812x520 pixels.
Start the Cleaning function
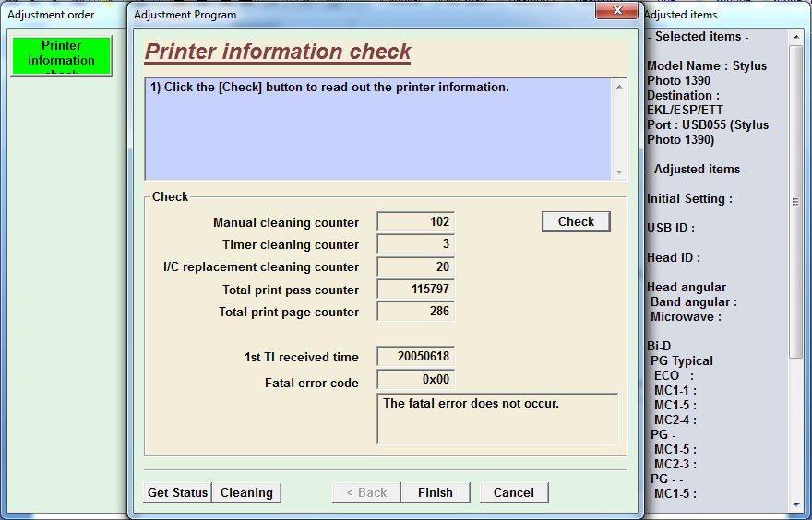(x=246, y=492)
